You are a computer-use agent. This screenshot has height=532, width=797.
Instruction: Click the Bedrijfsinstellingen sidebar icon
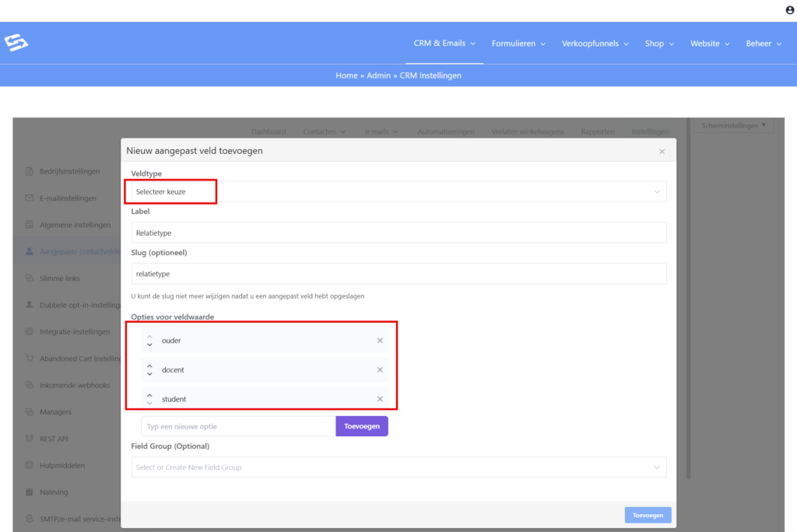[x=30, y=171]
